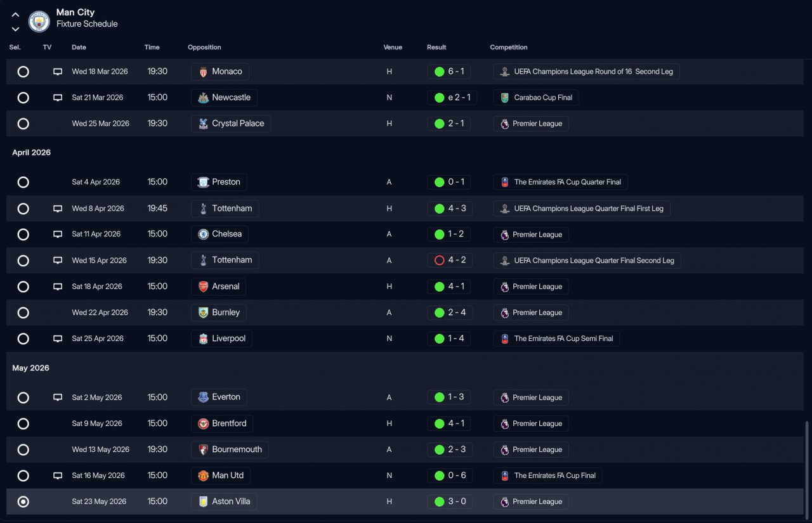812x523 pixels.
Task: Select the Crystal Palace fixture radio button
Action: click(x=23, y=124)
